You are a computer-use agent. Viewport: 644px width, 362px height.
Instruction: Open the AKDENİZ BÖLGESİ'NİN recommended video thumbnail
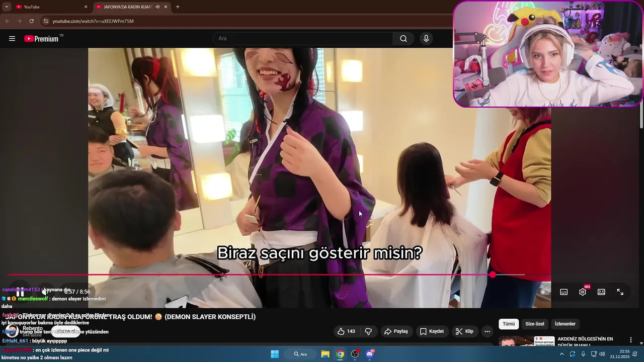pos(526,341)
